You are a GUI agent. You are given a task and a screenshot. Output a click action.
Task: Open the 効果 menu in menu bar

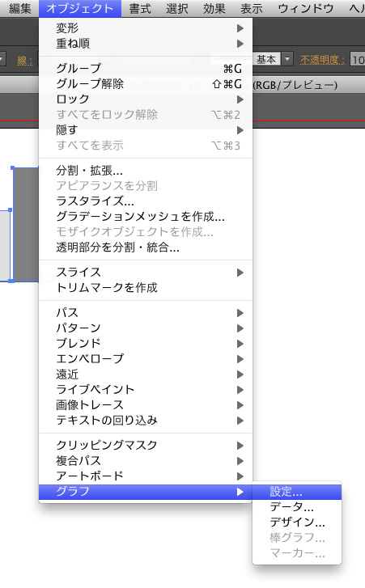coord(214,8)
